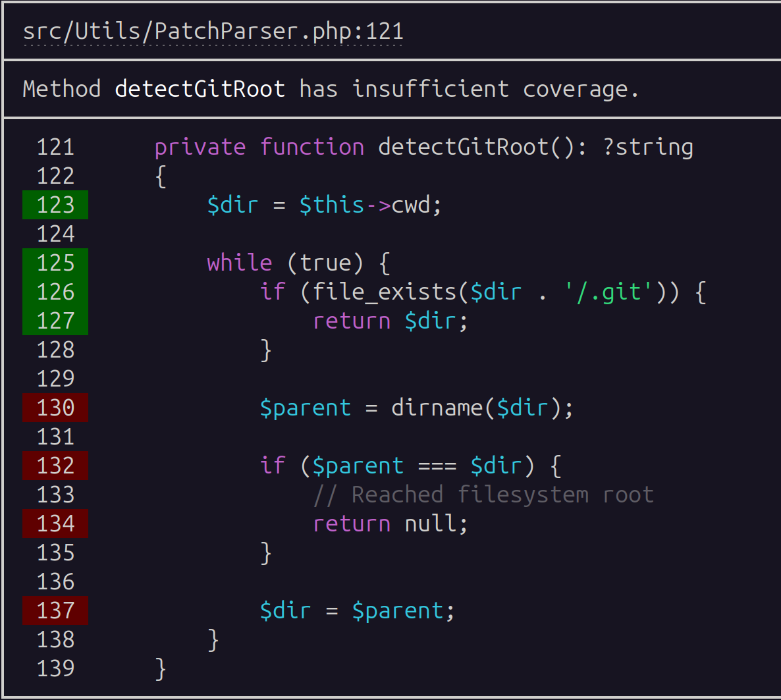Click red line number 137
The height and width of the screenshot is (700, 781).
55,610
